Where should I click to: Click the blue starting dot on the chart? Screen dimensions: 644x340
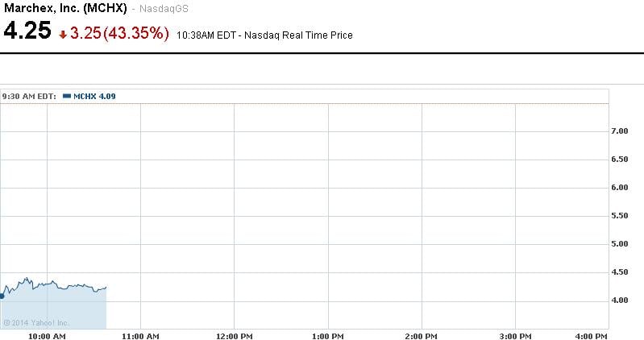click(2, 296)
